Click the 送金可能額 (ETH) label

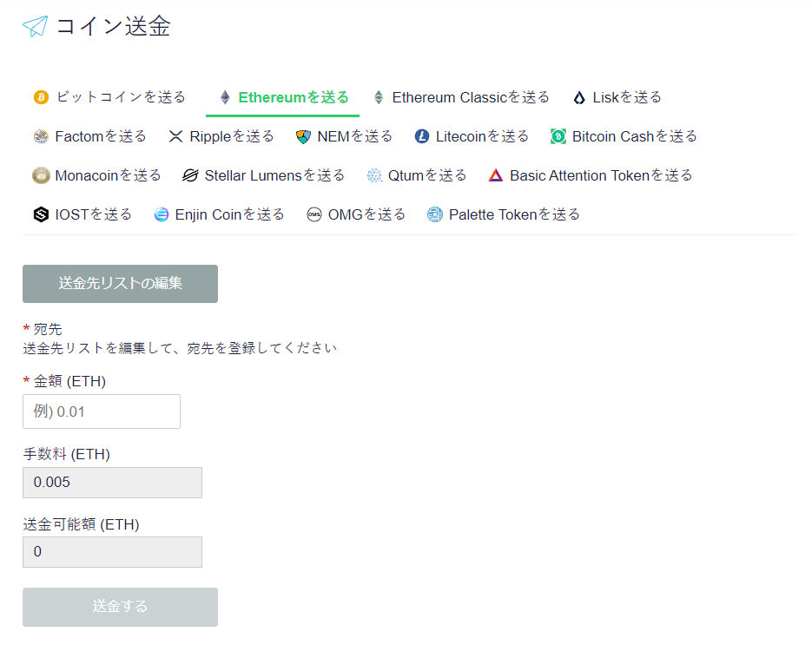[81, 524]
